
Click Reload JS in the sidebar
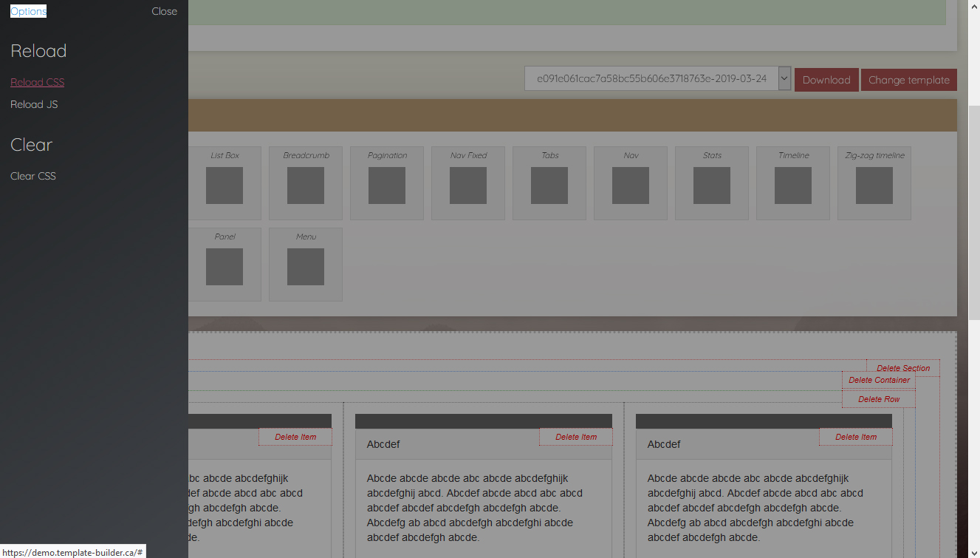(34, 104)
